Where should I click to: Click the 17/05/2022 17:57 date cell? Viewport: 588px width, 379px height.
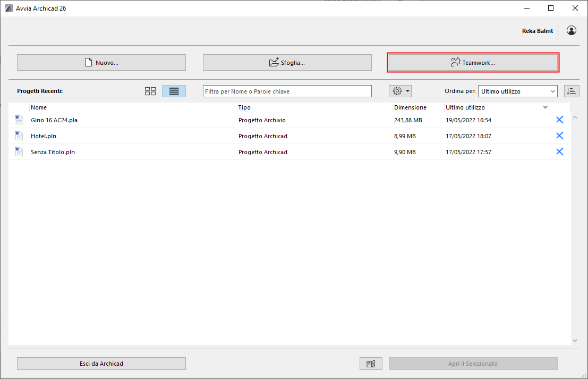[468, 152]
